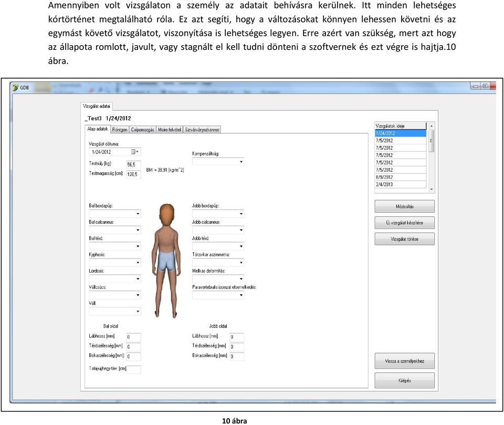Open the Szivárványszkenner tab
Image resolution: width=504 pixels, height=425 pixels.
(202, 130)
